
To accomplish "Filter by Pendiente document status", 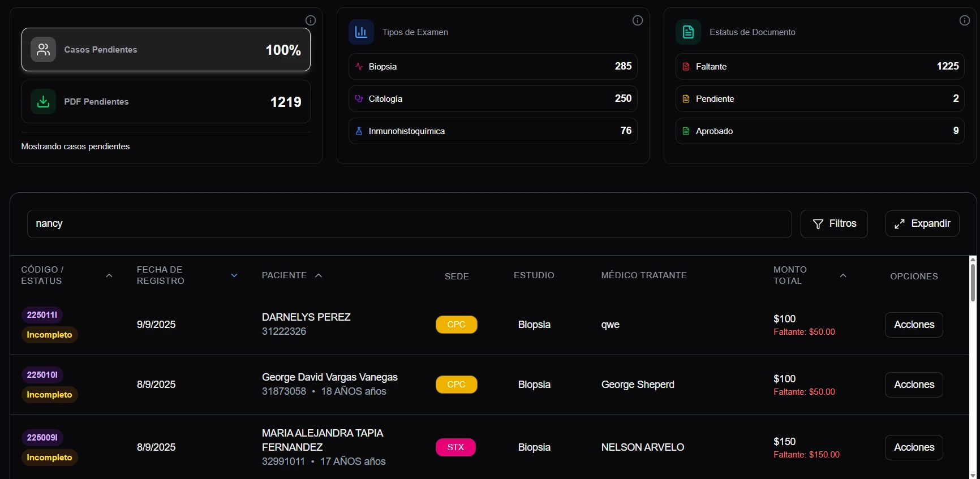I will [820, 98].
